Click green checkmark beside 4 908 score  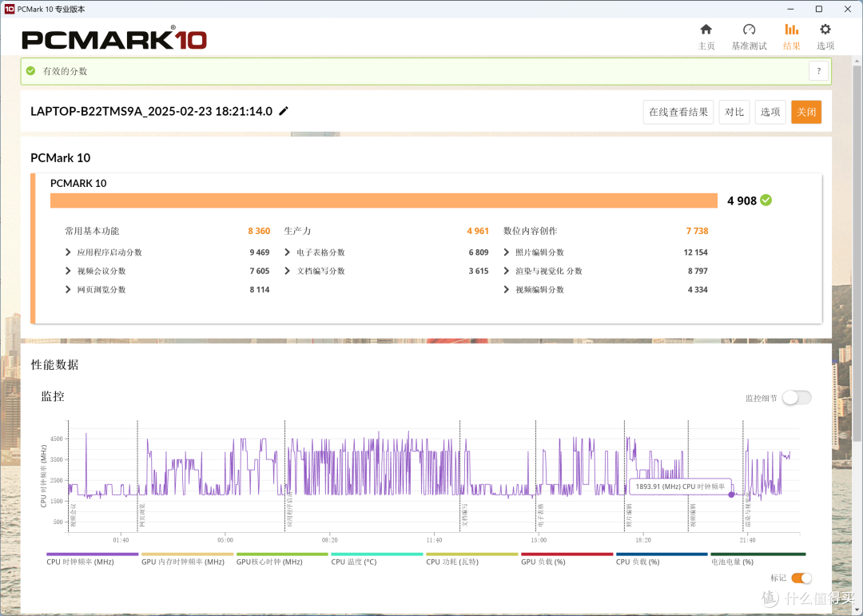coord(766,201)
